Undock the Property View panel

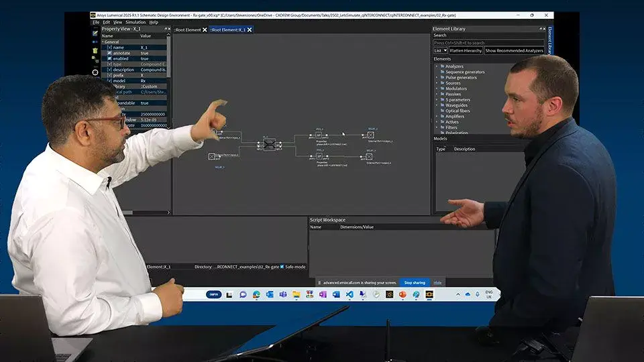tap(166, 29)
